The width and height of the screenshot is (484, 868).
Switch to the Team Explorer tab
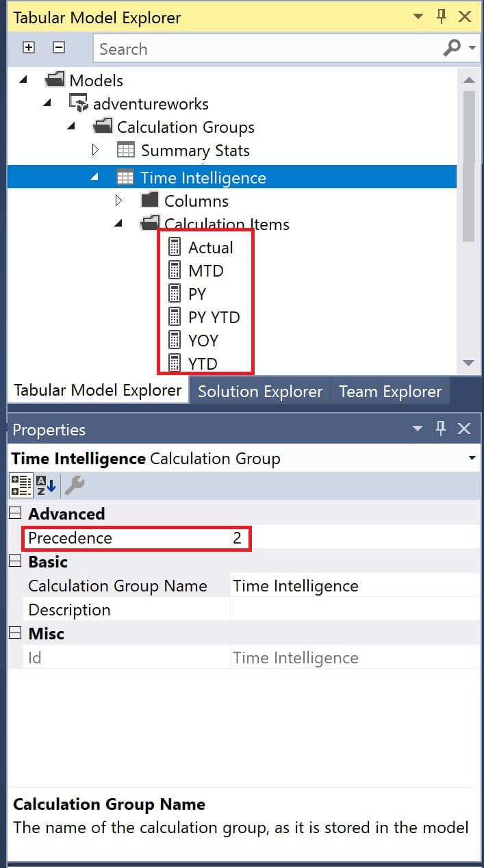pyautogui.click(x=390, y=392)
